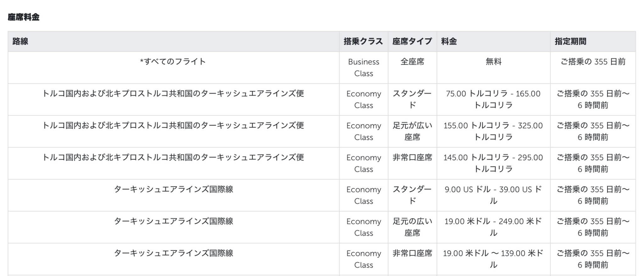
Task: Click the 145.00 トルコリラ - 295.00 price cell
Action: coord(493,163)
